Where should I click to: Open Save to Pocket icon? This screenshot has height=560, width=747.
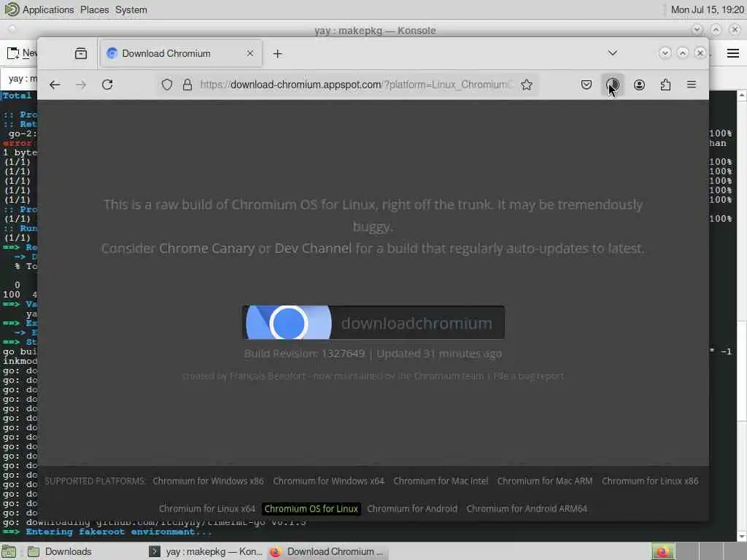tap(587, 85)
